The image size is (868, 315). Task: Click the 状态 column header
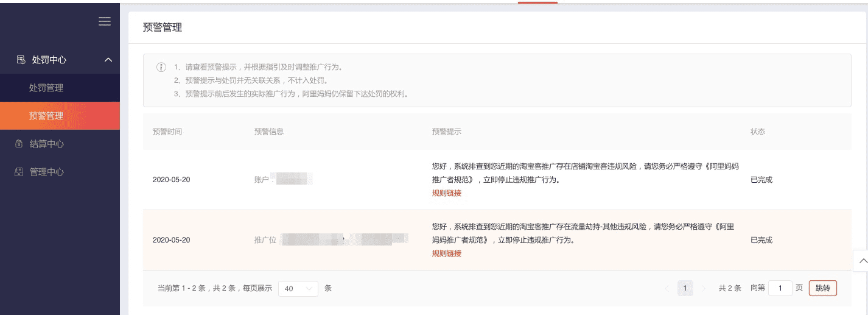[x=758, y=132]
